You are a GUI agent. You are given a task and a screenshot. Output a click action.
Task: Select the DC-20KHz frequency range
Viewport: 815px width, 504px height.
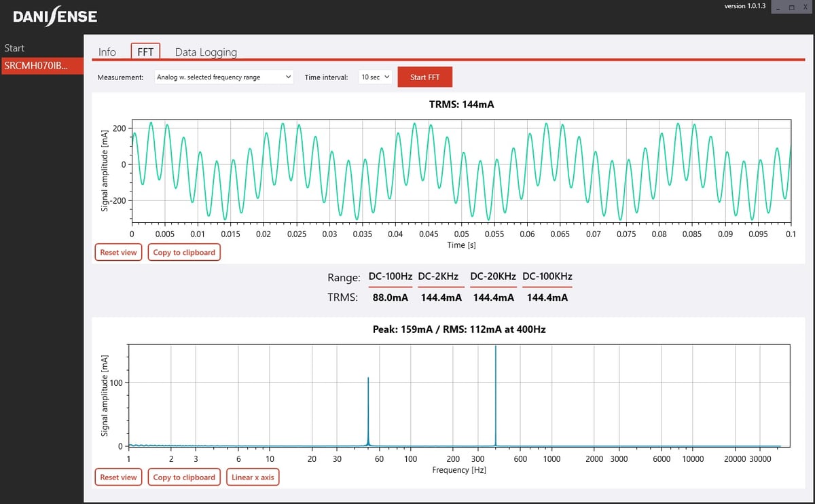(x=492, y=276)
